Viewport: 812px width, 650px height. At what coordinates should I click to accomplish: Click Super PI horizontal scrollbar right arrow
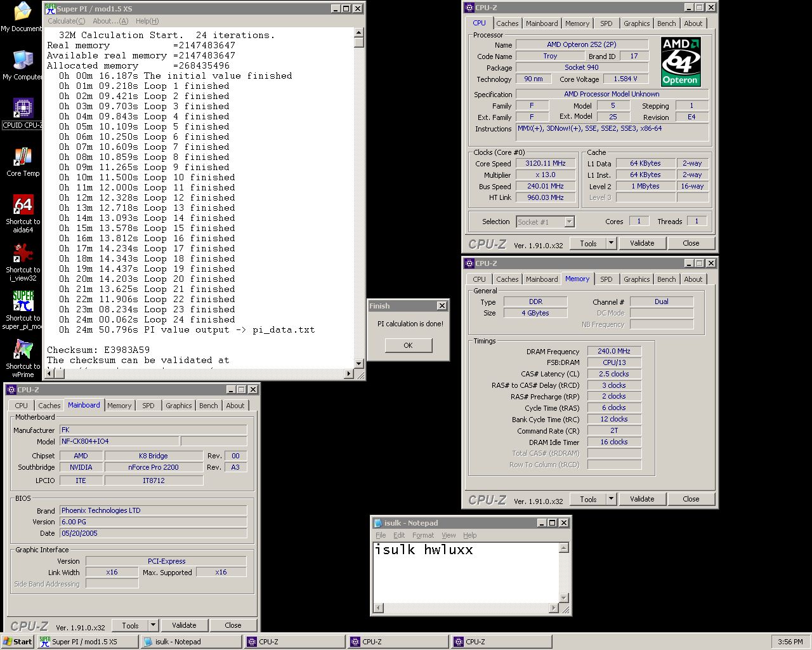coord(348,374)
